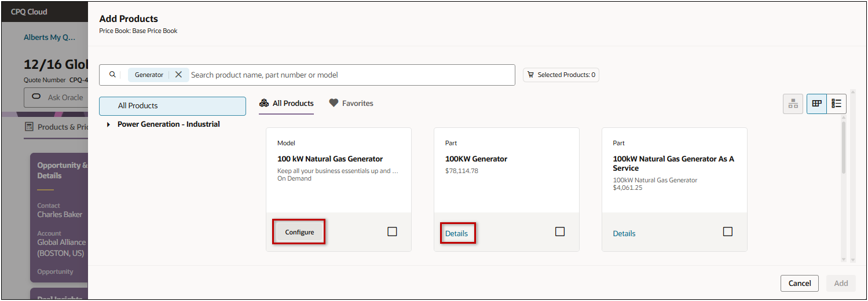Remove the Generator search filter chip
The width and height of the screenshot is (868, 301).
(178, 75)
